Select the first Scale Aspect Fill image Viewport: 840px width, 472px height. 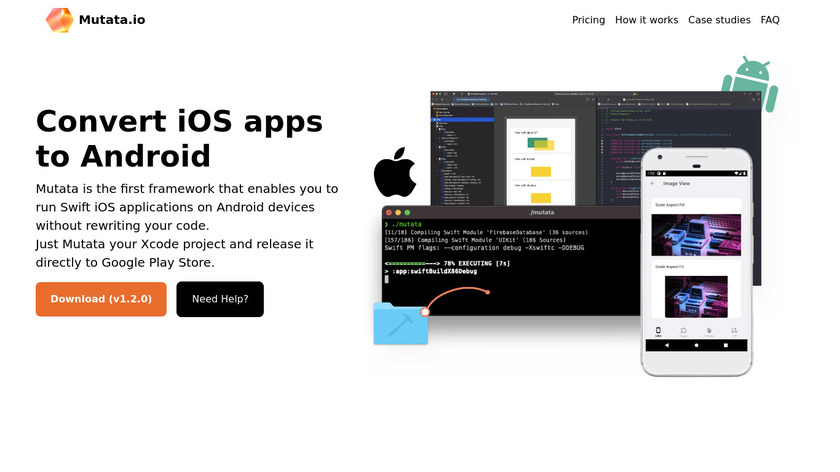click(696, 235)
